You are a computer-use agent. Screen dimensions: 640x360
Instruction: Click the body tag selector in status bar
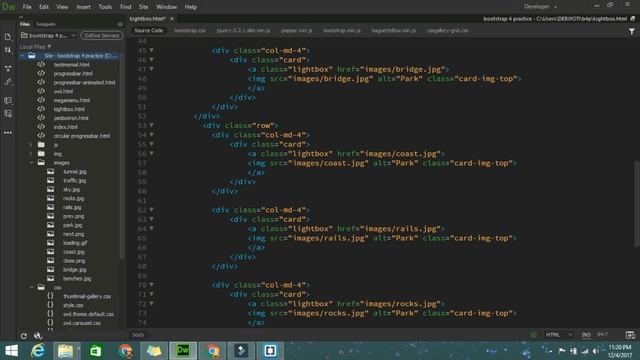tap(138, 335)
